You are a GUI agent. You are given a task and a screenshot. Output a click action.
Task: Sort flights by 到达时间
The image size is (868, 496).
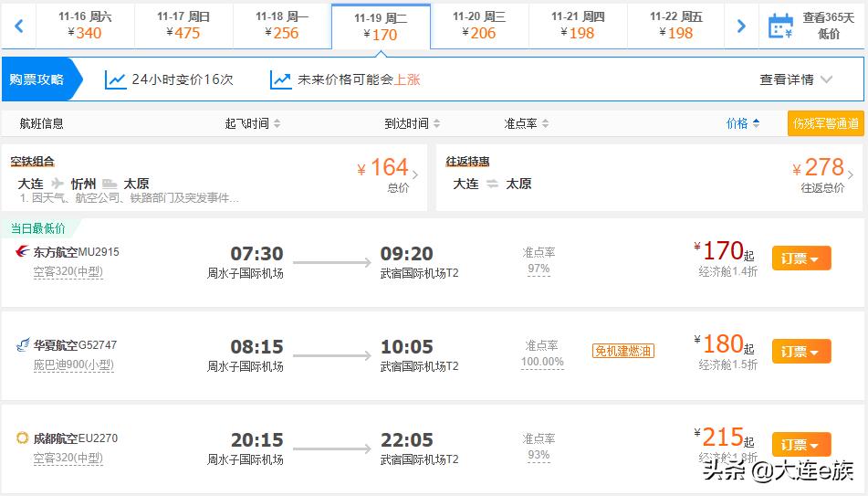[413, 123]
